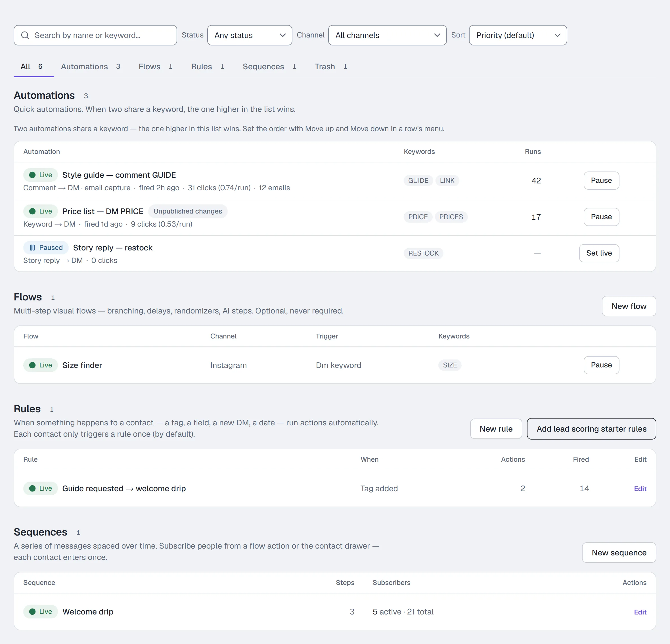Click the search magnifier icon

(25, 35)
